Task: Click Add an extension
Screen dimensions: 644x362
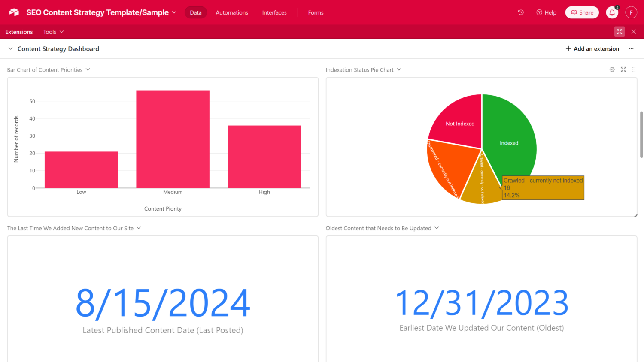Action: click(x=592, y=49)
